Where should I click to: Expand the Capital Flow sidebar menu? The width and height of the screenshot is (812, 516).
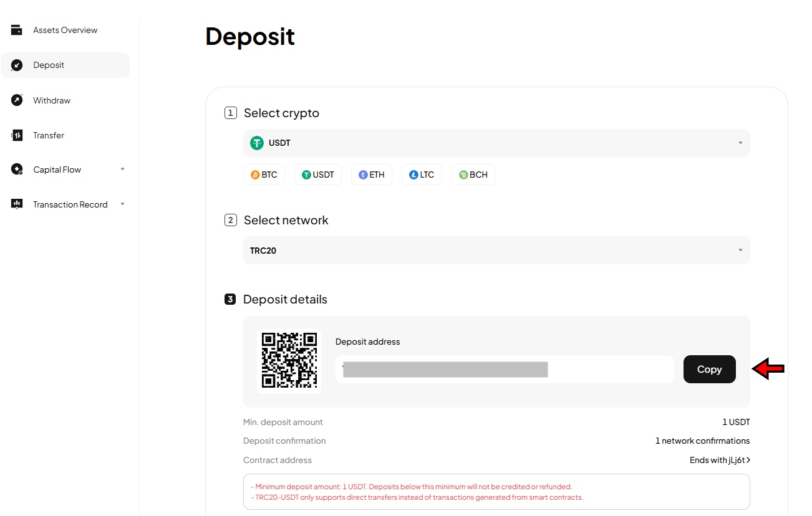coord(122,169)
